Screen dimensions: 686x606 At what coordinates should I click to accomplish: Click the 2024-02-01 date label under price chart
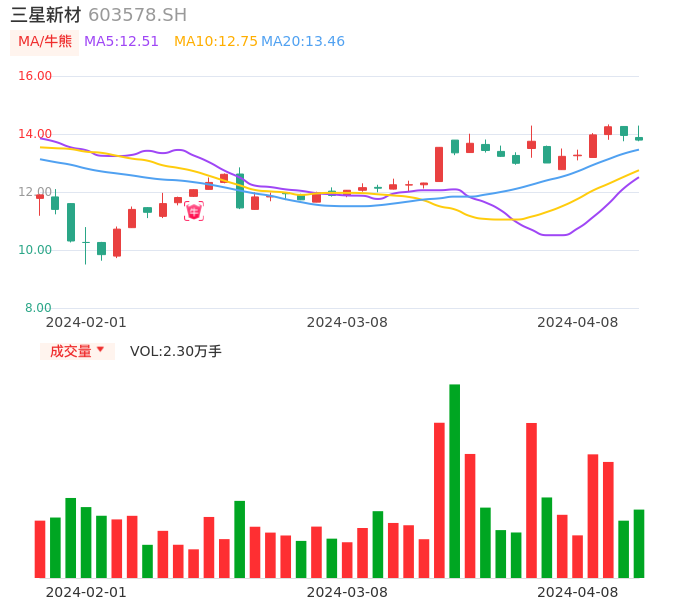coord(86,322)
